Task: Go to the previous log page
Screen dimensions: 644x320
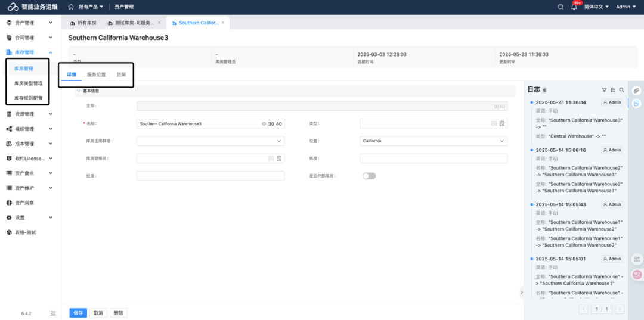Action: click(x=584, y=309)
